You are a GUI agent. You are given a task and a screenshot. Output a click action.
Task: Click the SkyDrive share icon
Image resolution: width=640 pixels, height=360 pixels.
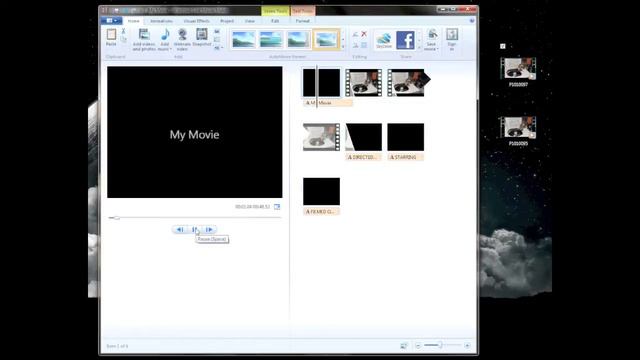384,40
